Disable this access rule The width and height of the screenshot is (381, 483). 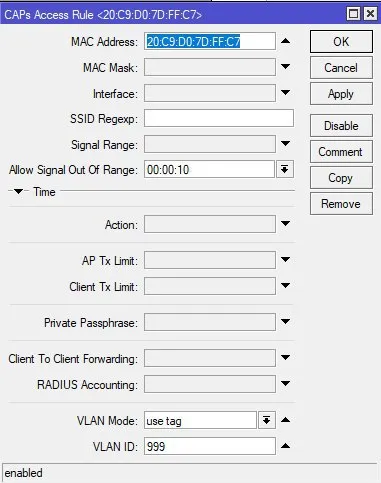tap(341, 126)
